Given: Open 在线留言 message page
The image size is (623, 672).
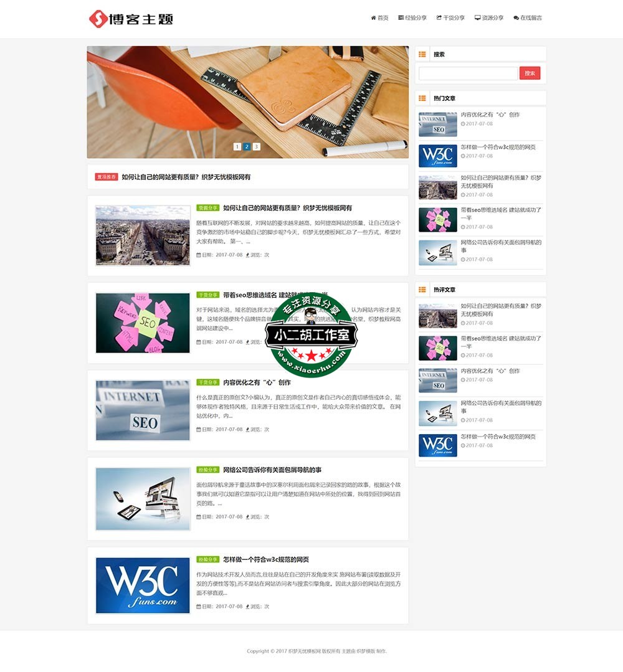Looking at the screenshot, I should [528, 18].
